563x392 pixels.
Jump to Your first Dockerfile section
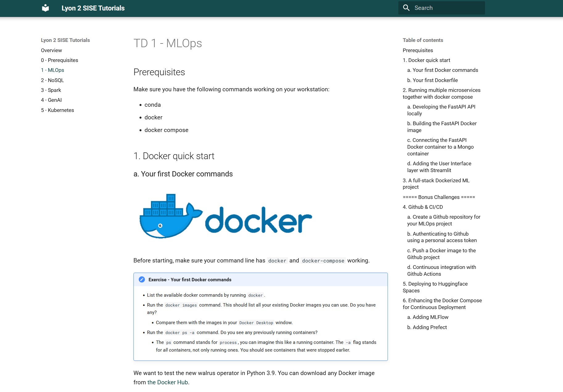[432, 80]
